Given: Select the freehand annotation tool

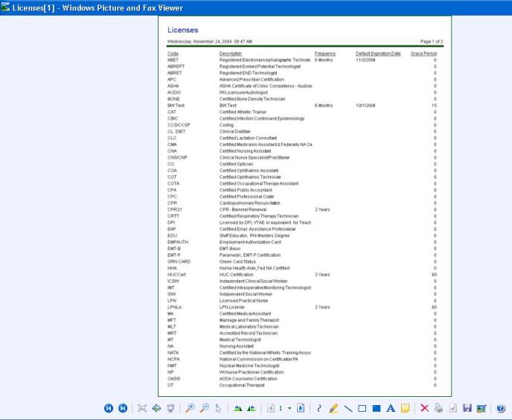Looking at the screenshot, I should click(x=320, y=408).
